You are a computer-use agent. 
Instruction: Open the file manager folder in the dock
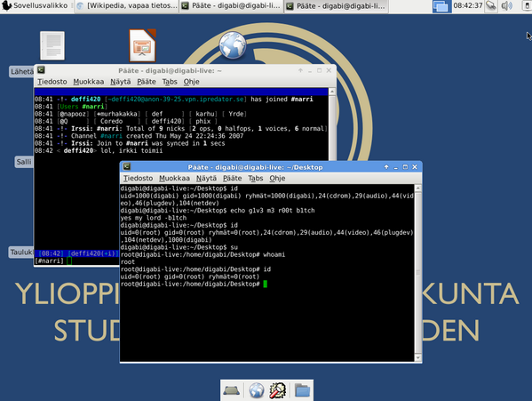(x=302, y=390)
